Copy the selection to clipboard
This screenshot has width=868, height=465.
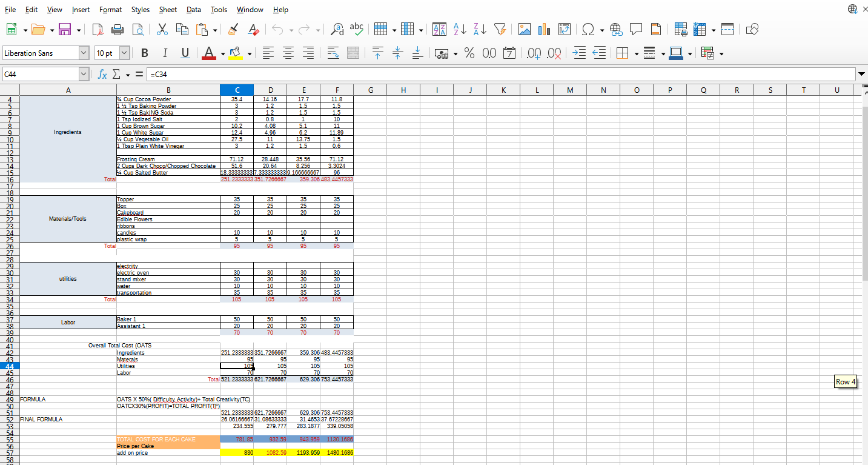click(181, 29)
